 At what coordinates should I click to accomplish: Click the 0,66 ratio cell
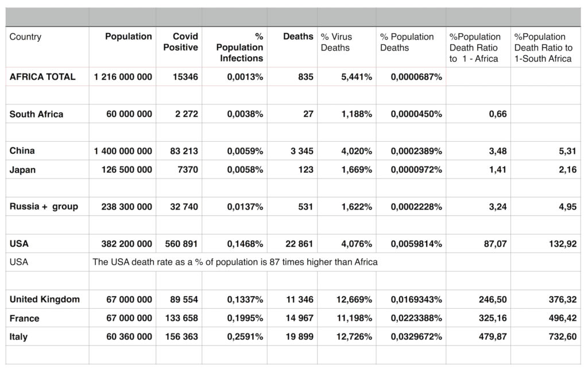tap(478, 114)
